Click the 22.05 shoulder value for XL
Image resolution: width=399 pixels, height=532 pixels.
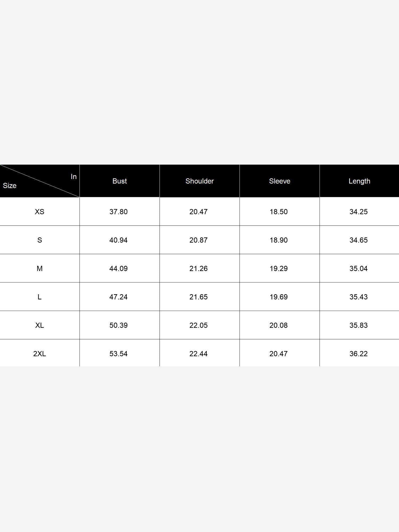(x=198, y=325)
